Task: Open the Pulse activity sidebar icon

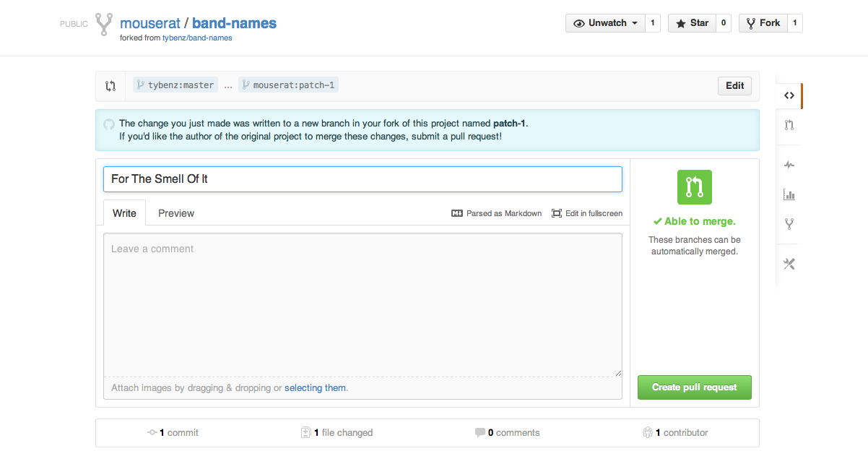Action: 789,165
